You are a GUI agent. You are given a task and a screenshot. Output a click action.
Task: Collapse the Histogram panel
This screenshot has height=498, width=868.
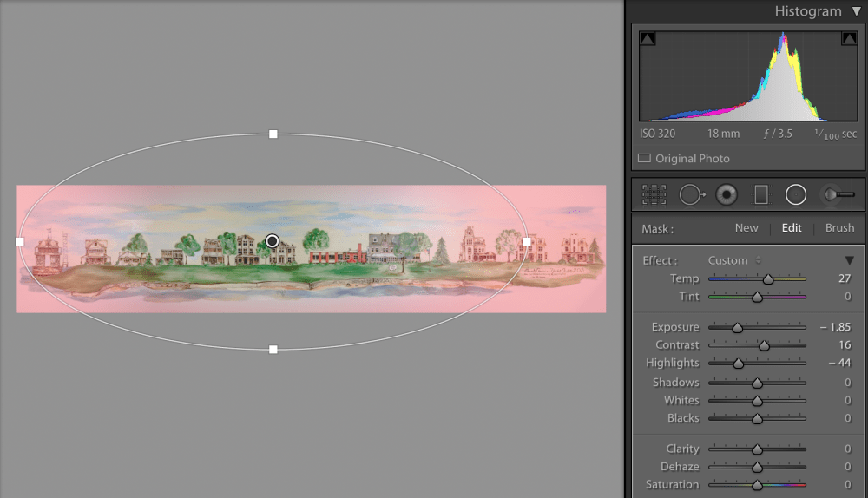point(857,11)
